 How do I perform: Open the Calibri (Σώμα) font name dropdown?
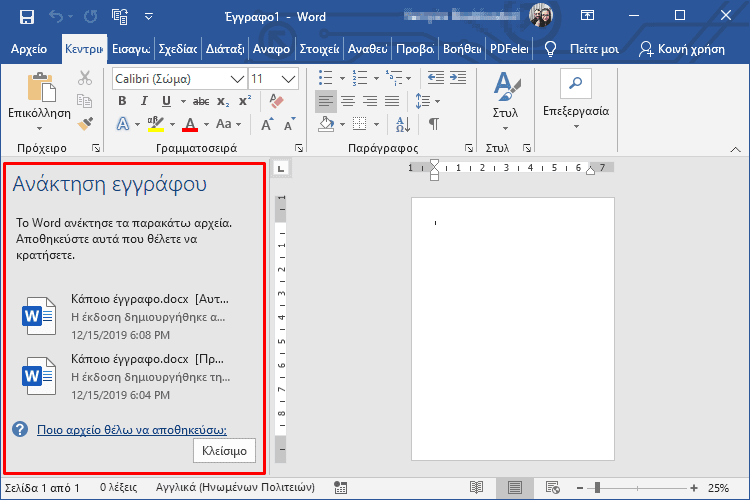click(237, 79)
